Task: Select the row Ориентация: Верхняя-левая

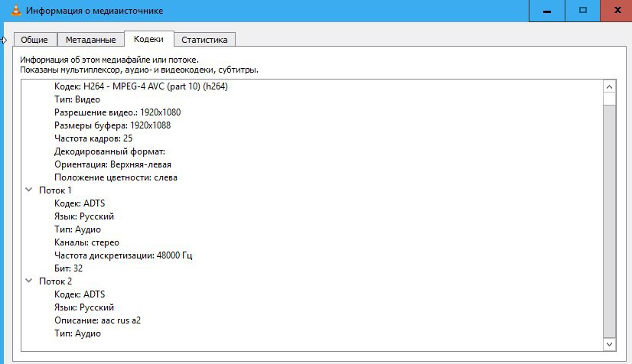Action: (113, 164)
